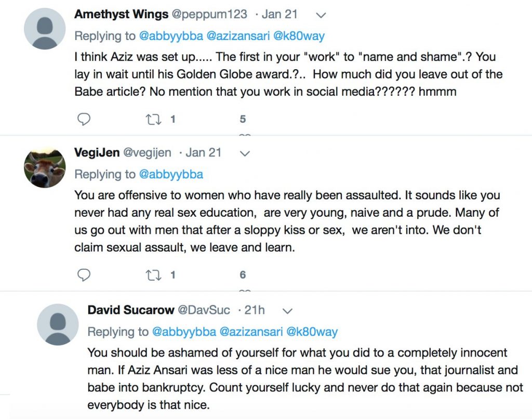Click the like count 5 on Amethyst Wings tweet
This screenshot has height=419, width=532.
coord(243,120)
